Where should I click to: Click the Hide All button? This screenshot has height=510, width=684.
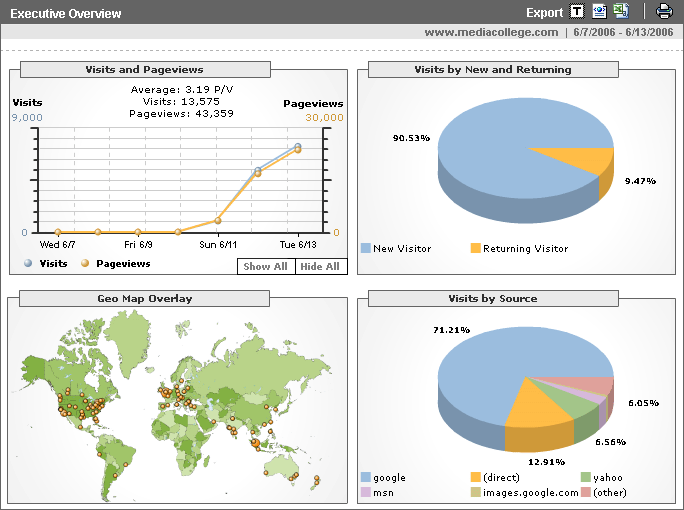click(x=320, y=267)
